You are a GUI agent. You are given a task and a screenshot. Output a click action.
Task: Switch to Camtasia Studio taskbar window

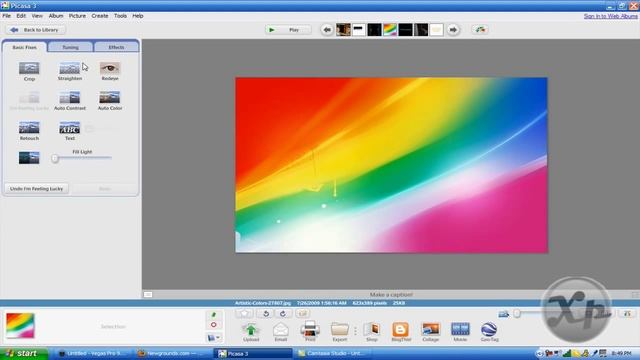(x=333, y=353)
